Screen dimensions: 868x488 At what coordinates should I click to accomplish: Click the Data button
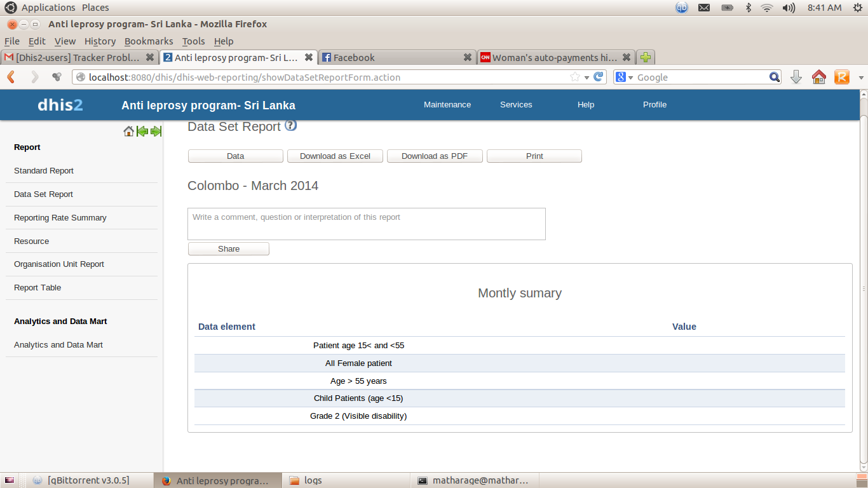tap(236, 156)
